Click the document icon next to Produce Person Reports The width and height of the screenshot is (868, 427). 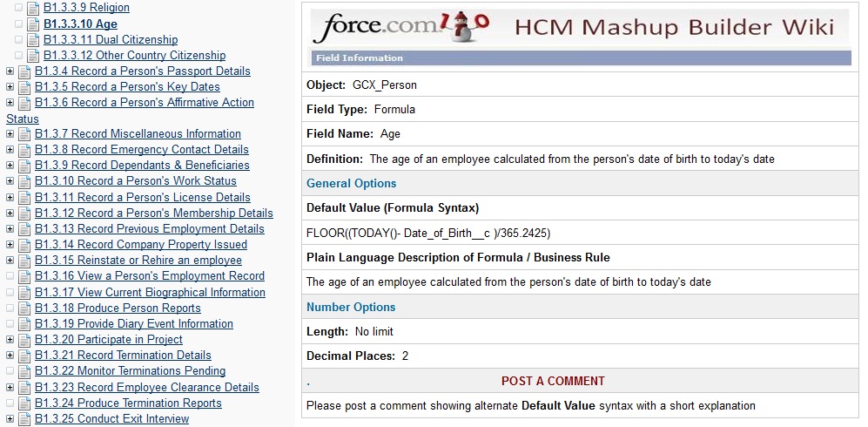pyautogui.click(x=24, y=308)
